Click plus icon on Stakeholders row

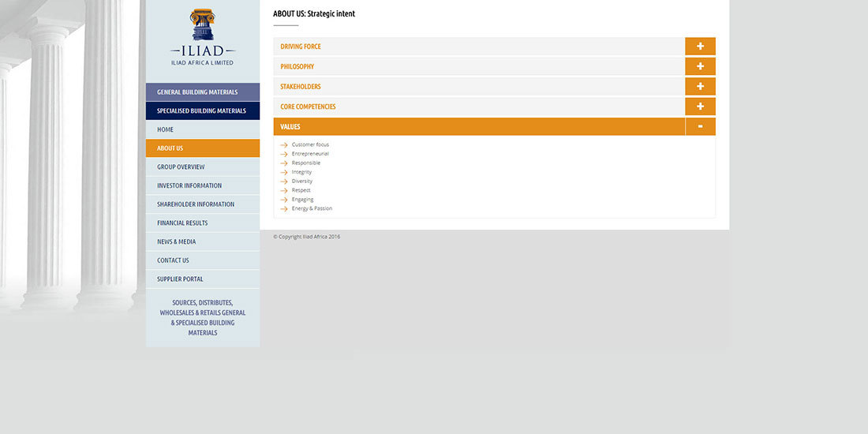coord(700,87)
